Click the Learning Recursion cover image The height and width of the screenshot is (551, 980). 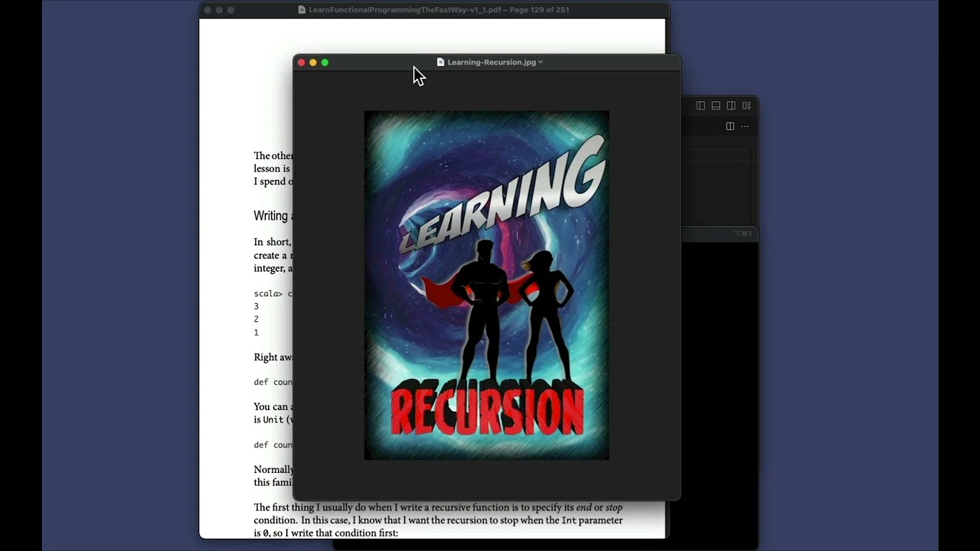(487, 285)
